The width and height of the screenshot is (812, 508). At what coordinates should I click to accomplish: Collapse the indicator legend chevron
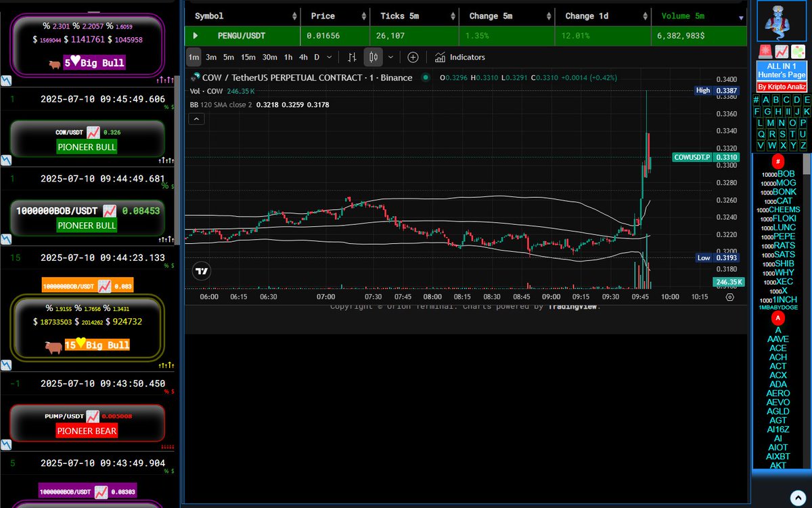pyautogui.click(x=196, y=119)
